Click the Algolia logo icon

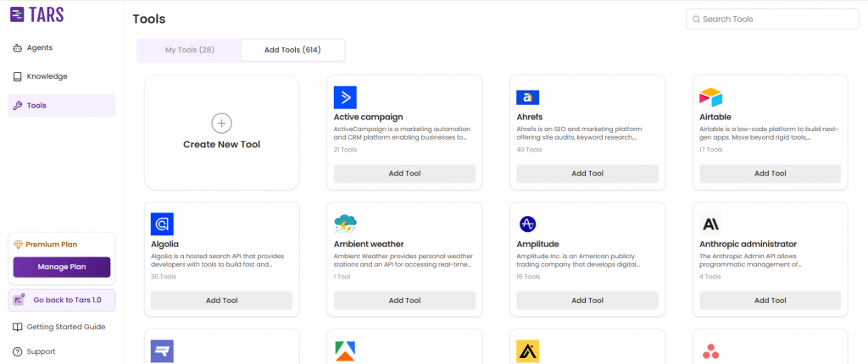click(x=162, y=224)
